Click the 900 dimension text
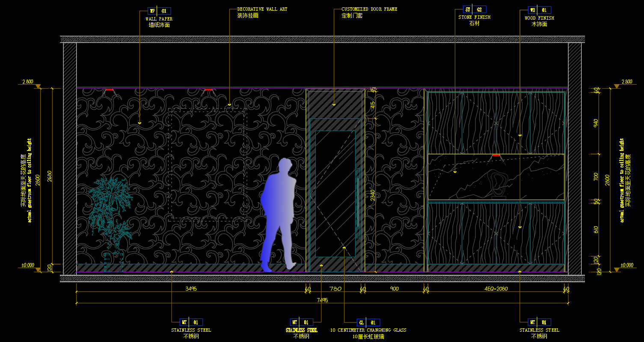 point(394,289)
